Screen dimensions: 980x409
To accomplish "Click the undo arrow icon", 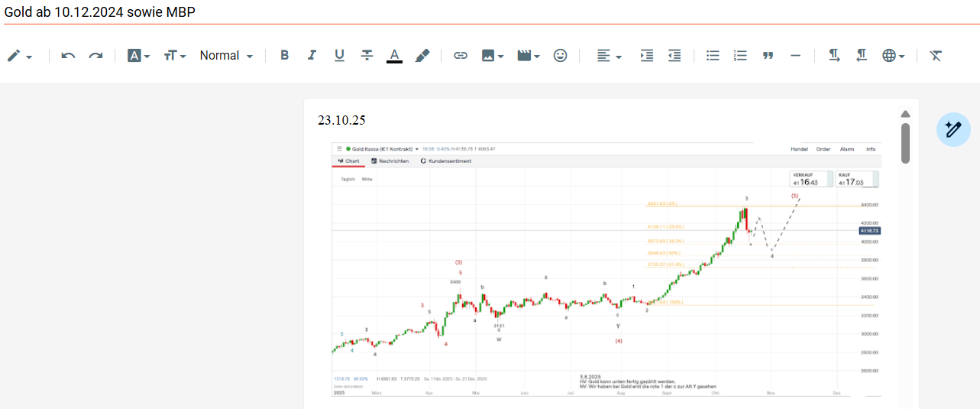I will pos(68,56).
